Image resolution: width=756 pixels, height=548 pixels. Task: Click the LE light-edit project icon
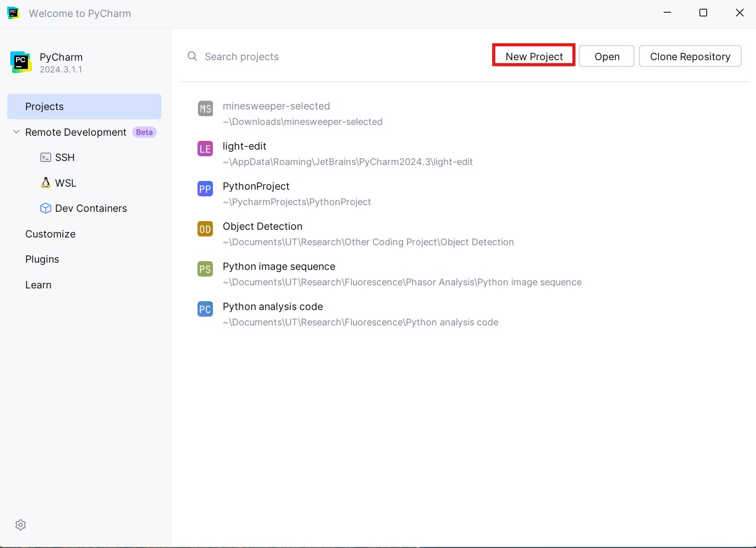(205, 149)
